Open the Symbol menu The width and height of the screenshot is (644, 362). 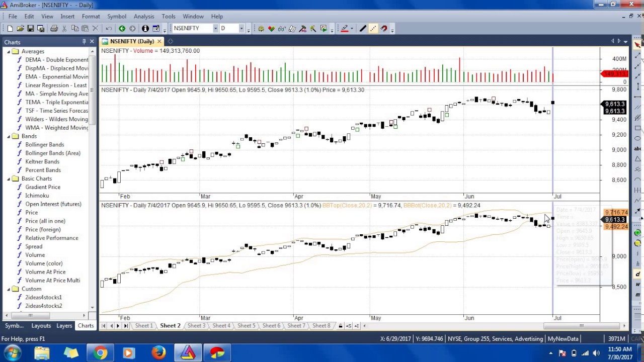tap(117, 17)
